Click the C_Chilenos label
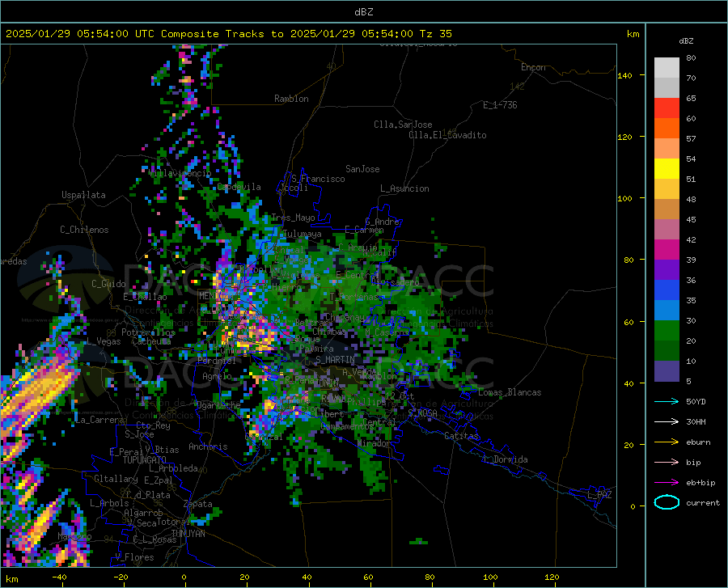This screenshot has height=588, width=728. [84, 230]
